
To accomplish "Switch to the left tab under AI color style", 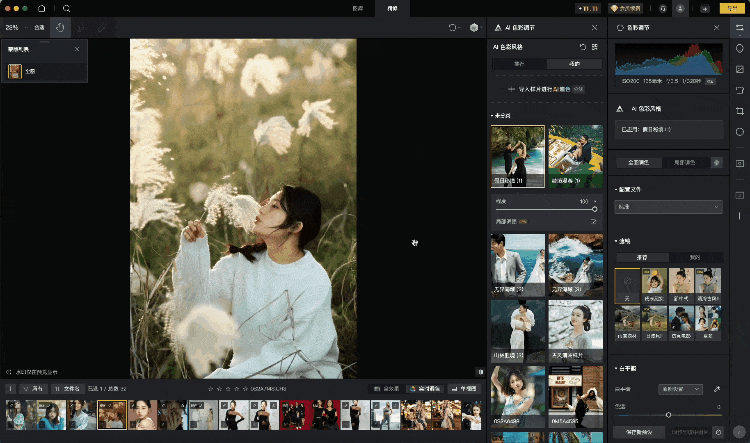I will point(519,63).
